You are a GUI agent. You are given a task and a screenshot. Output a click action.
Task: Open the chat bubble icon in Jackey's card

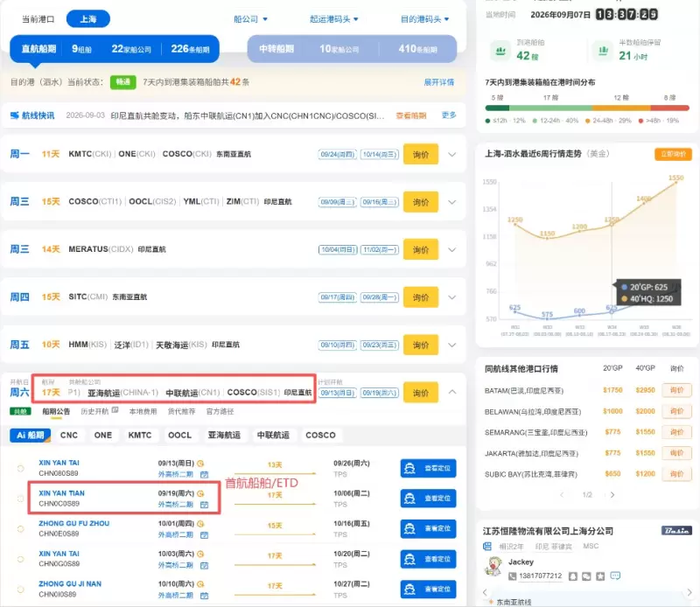pos(615,576)
